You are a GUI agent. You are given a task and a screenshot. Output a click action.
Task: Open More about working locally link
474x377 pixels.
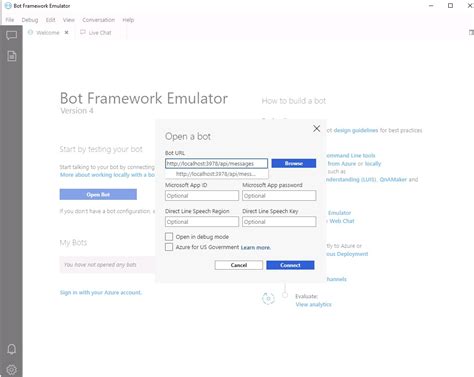pyautogui.click(x=107, y=175)
